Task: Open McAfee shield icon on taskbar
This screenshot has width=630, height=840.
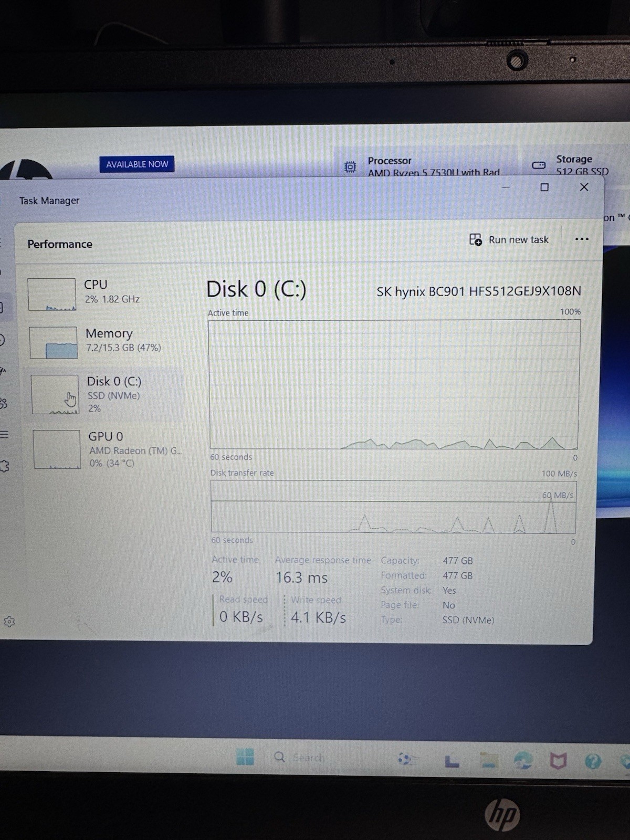Action: 558,760
